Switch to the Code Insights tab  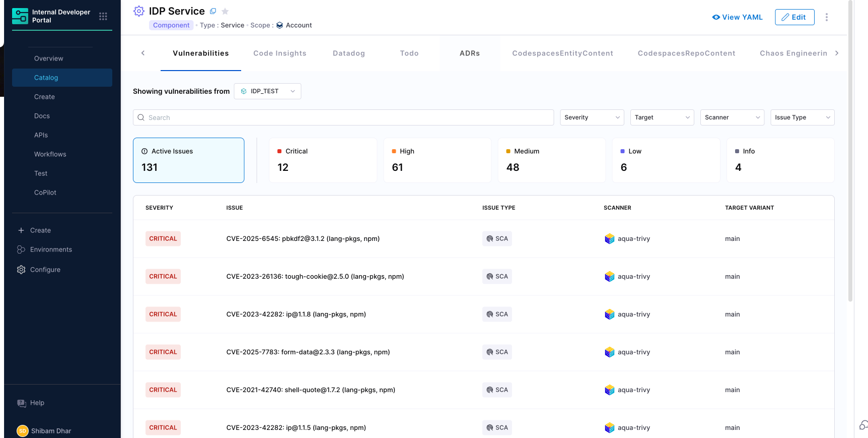(x=279, y=53)
